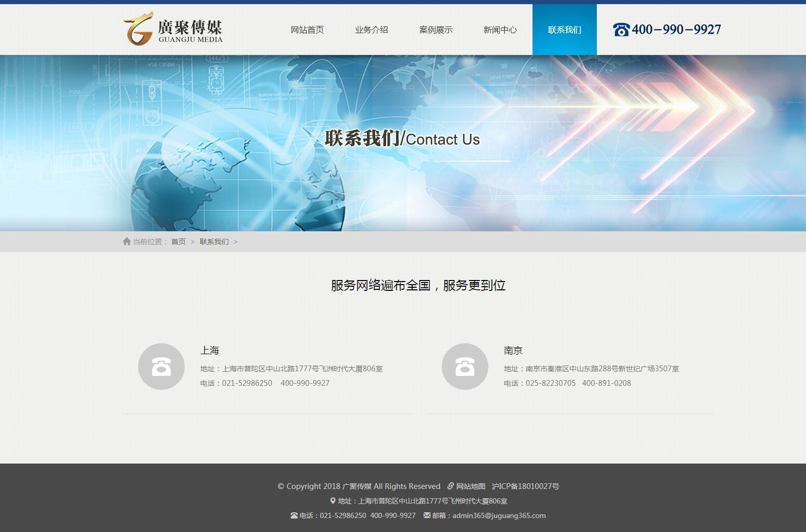Click the 首页 breadcrumb link
This screenshot has height=532, width=806.
point(179,242)
